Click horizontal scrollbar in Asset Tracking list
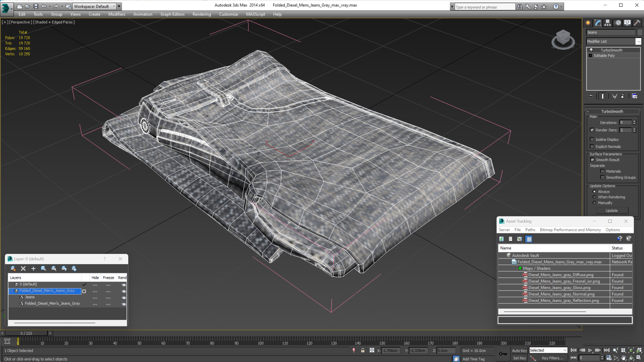 tap(545, 311)
